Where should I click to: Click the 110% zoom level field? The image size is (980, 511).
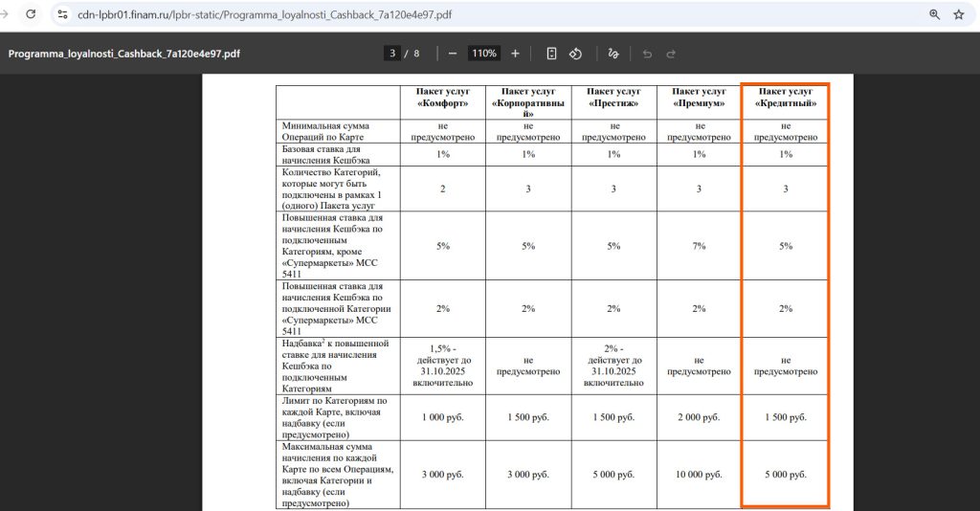[x=484, y=54]
